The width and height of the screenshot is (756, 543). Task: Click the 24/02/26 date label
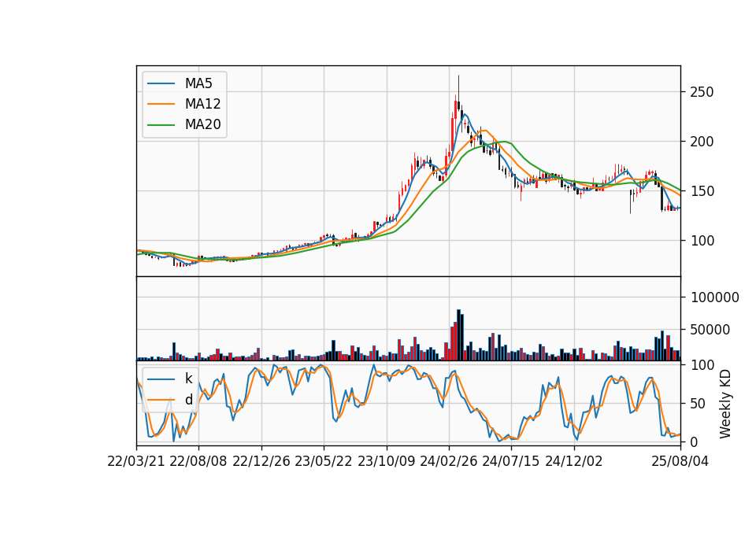coord(448,461)
